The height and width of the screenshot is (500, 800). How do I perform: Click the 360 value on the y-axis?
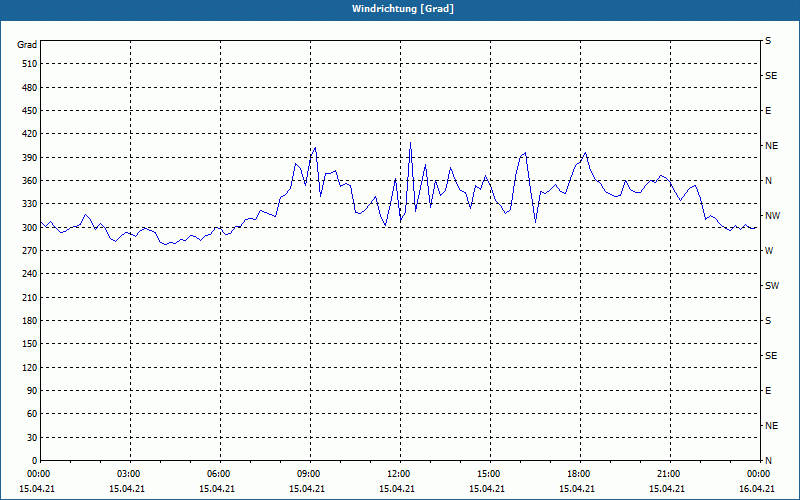(x=28, y=181)
